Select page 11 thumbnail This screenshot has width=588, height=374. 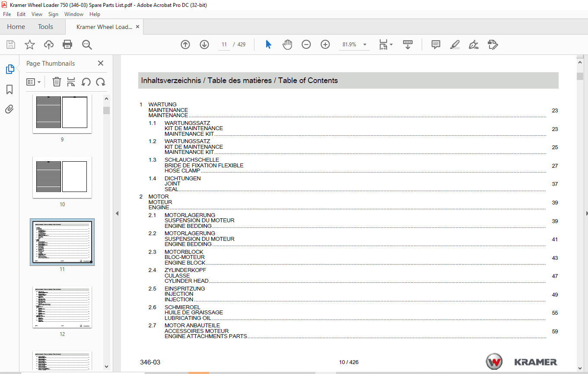(x=62, y=242)
